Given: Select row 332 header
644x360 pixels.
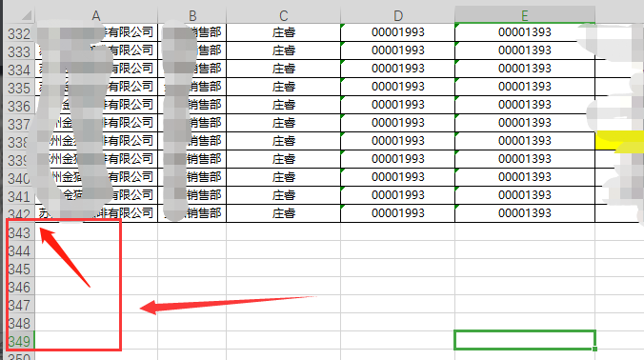Looking at the screenshot, I should 19,33.
